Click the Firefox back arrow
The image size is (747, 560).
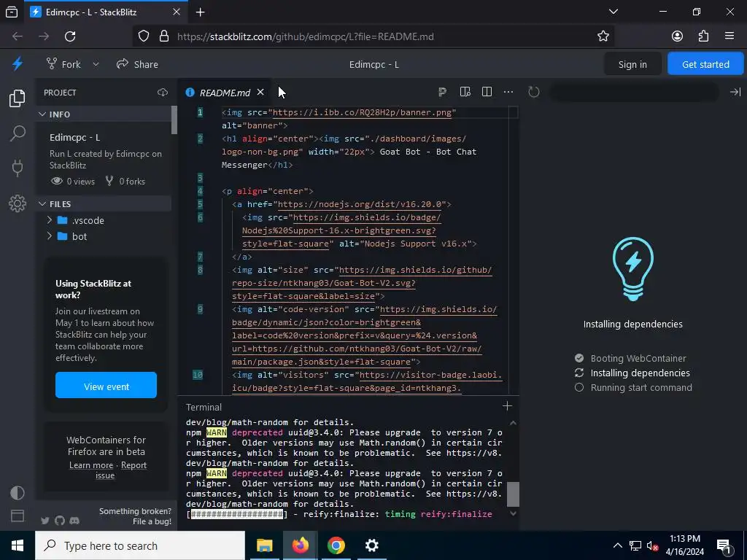[18, 36]
